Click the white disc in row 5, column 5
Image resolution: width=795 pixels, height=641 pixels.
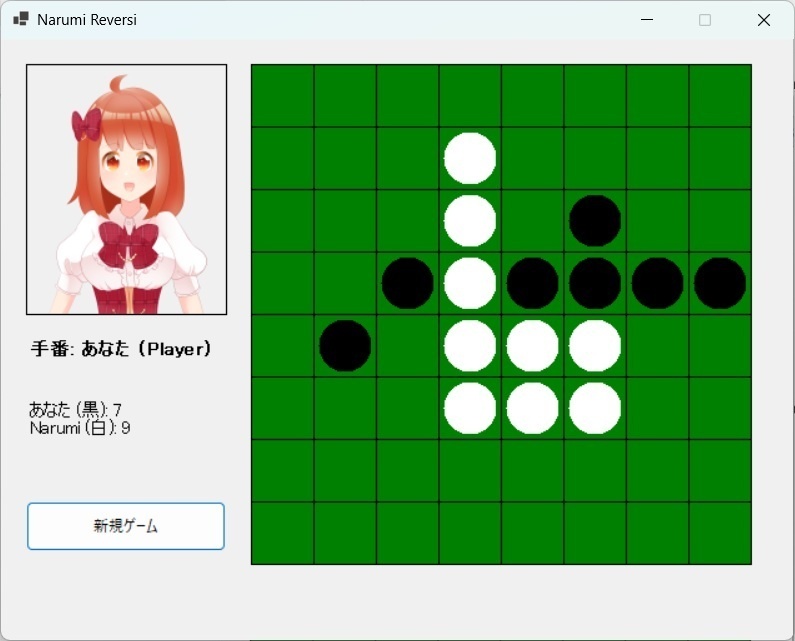[x=532, y=345]
